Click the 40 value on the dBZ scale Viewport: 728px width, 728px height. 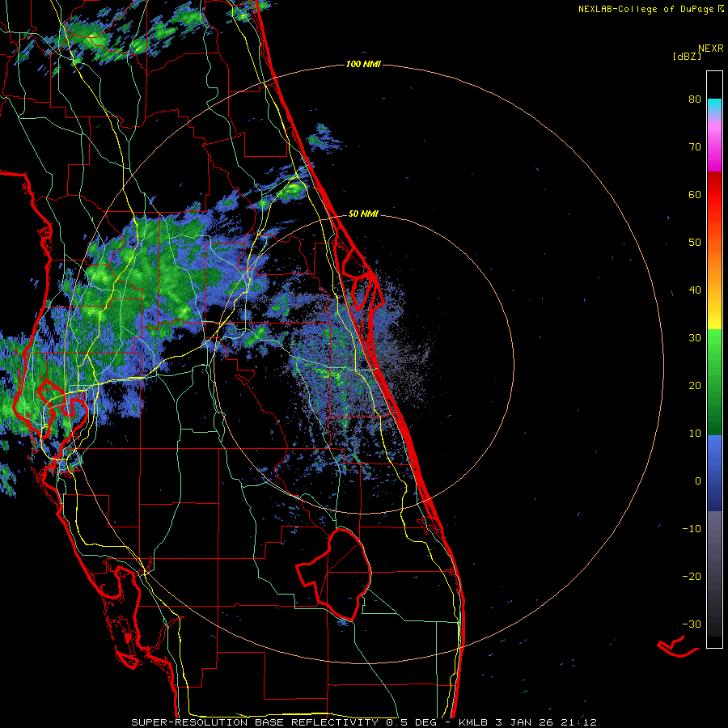695,290
